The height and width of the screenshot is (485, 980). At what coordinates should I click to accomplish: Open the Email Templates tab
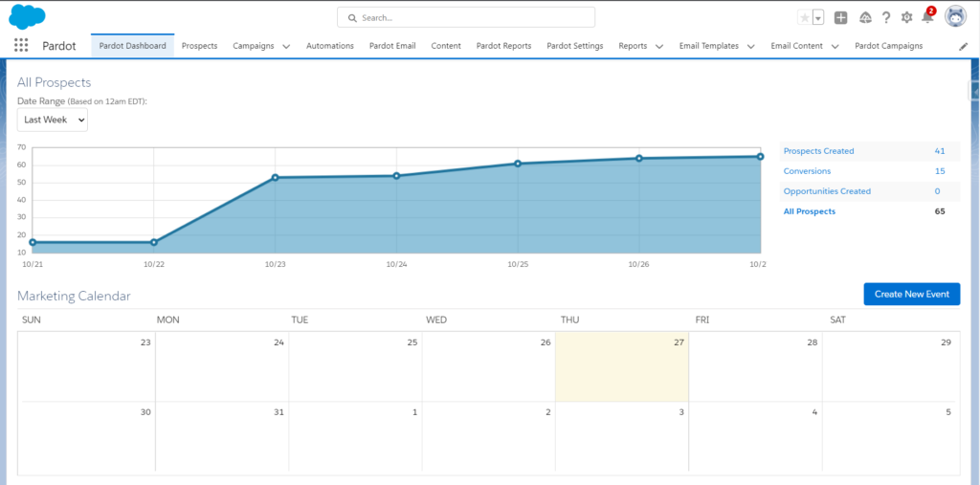point(709,46)
